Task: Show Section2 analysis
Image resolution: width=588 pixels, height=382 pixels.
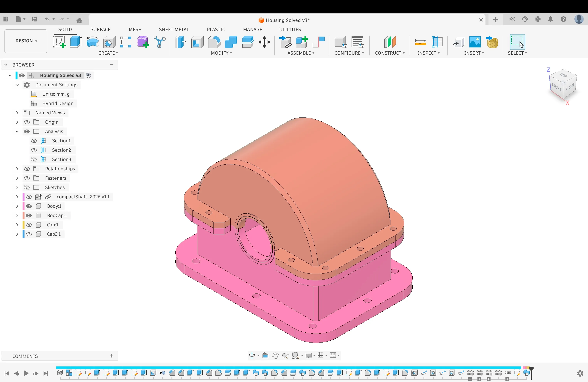Action: pyautogui.click(x=34, y=150)
